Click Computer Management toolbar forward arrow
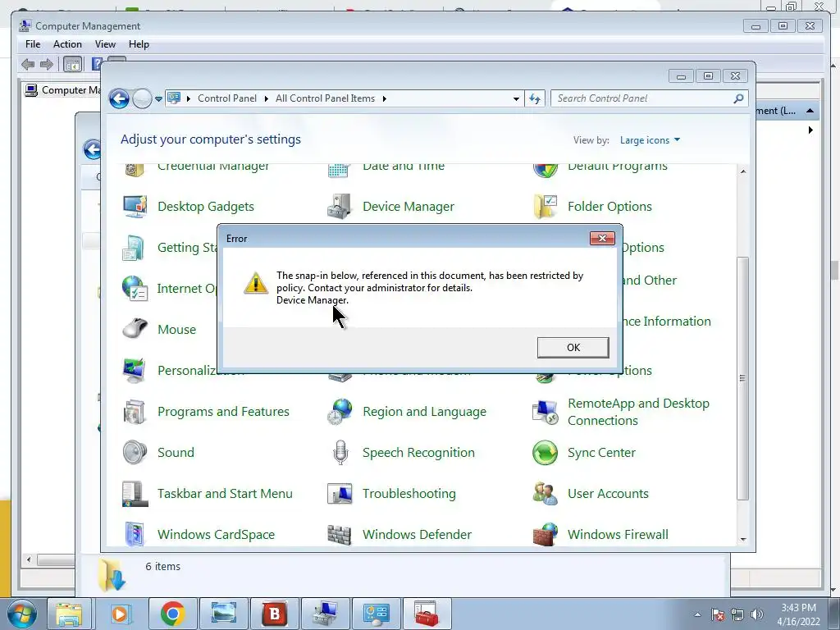The image size is (840, 630). 47,65
